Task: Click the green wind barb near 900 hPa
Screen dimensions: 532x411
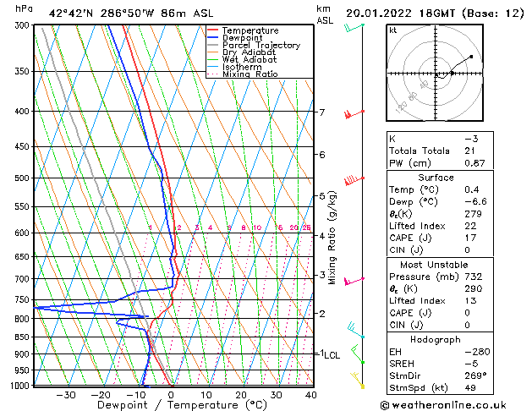Action: point(357,354)
